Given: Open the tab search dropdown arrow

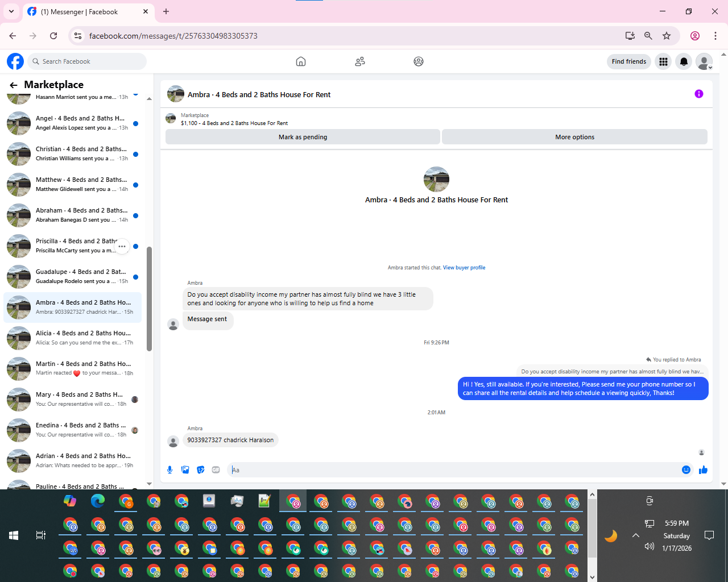Looking at the screenshot, I should 11,11.
